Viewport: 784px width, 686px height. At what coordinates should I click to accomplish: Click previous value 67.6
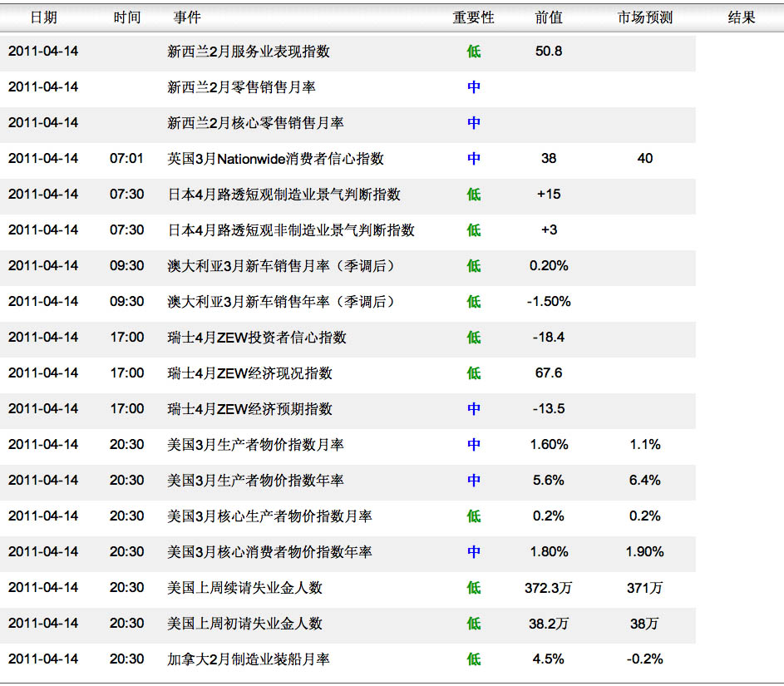click(x=549, y=373)
